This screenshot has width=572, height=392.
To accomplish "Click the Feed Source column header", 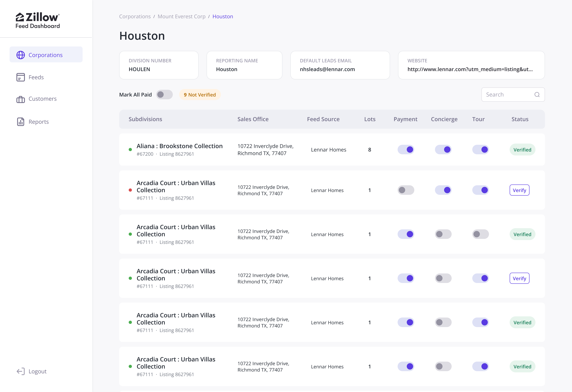I will (323, 119).
